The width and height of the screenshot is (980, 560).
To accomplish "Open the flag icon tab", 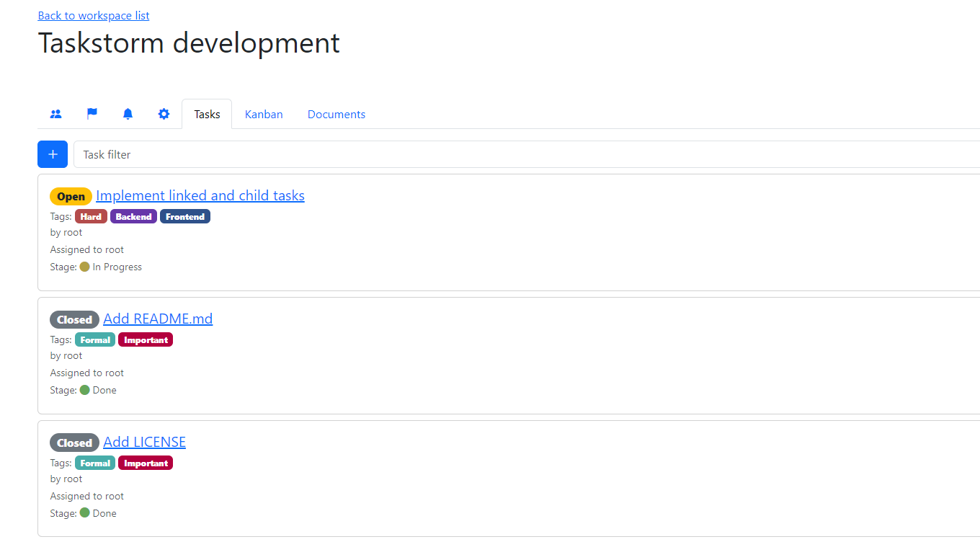I will 92,114.
